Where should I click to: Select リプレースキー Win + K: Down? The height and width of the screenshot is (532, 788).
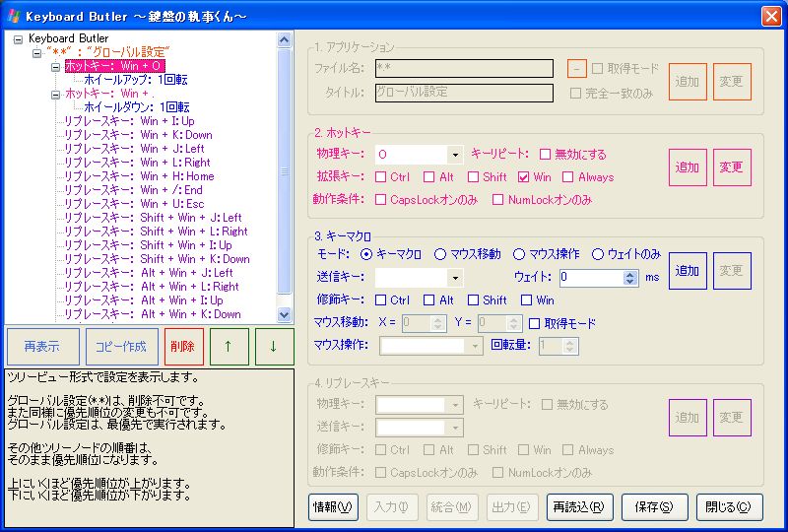point(138,135)
